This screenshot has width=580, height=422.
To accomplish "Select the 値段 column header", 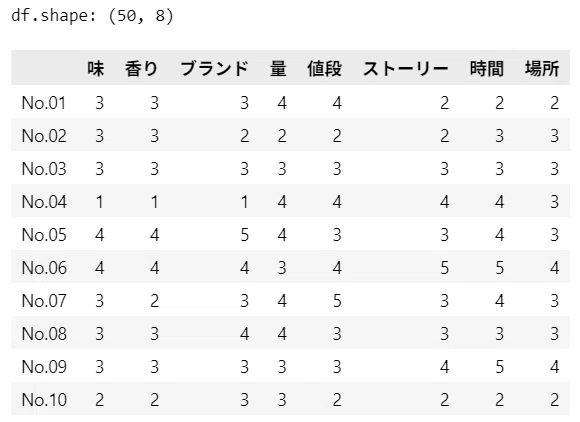I will 324,69.
